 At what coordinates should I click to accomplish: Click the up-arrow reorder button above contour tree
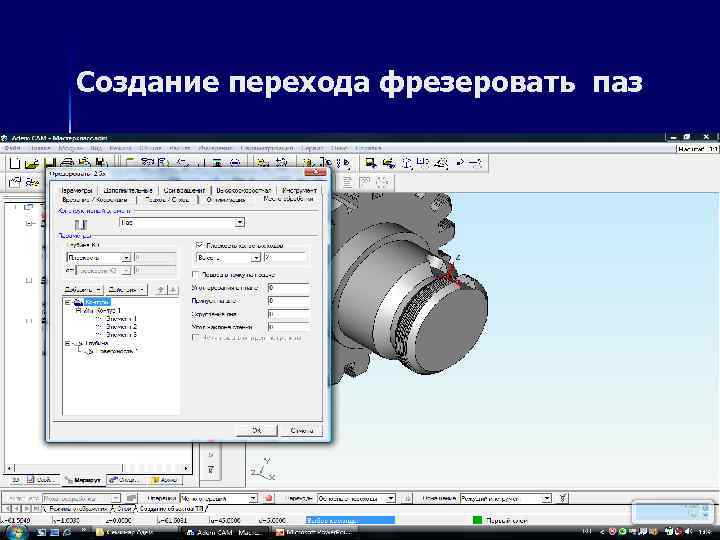[x=160, y=290]
